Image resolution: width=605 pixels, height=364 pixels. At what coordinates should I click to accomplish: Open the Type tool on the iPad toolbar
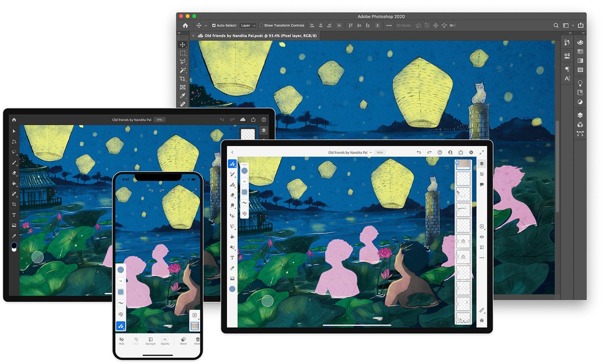(x=232, y=257)
